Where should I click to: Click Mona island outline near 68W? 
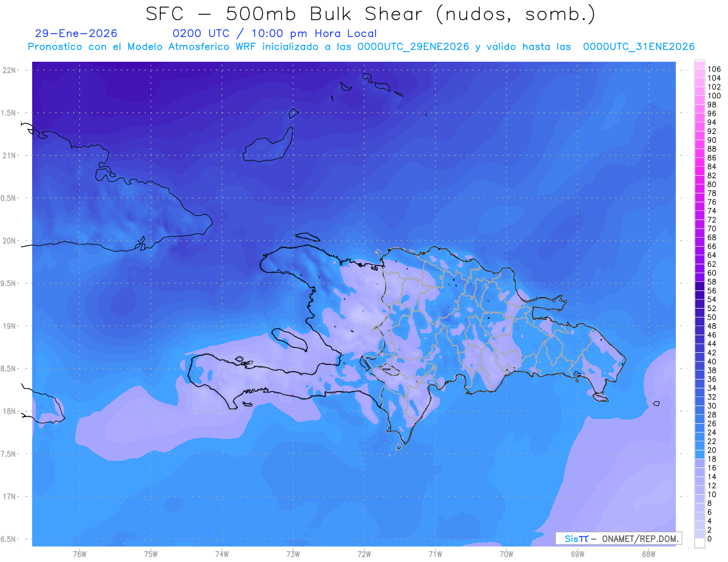pos(656,404)
